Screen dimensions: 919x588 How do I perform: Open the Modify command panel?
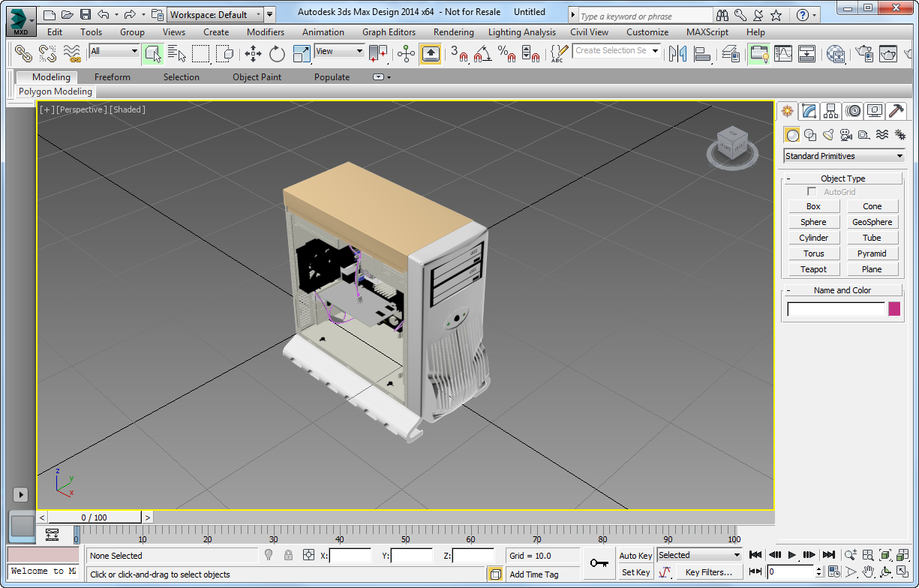pos(809,111)
